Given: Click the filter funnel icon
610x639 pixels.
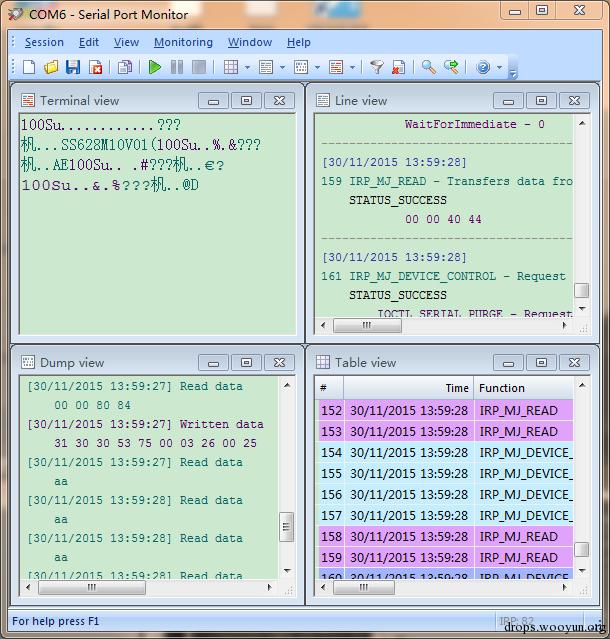Looking at the screenshot, I should 377,67.
